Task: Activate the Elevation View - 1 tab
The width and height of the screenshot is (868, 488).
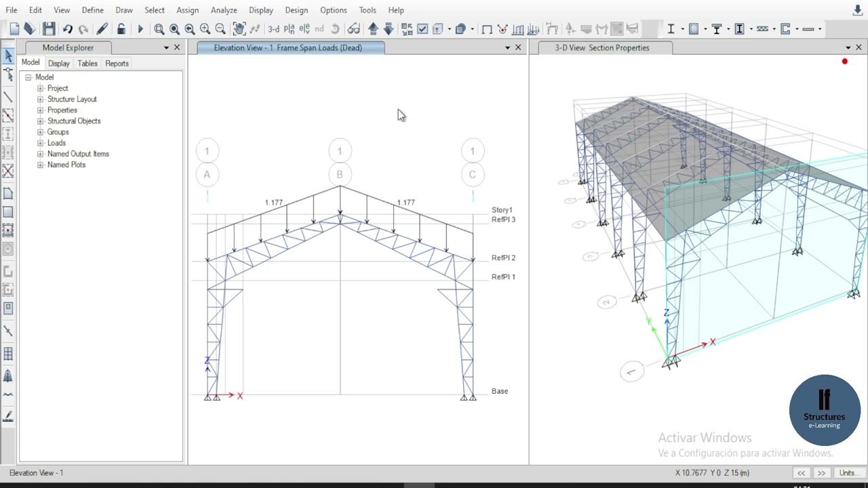Action: 290,47
